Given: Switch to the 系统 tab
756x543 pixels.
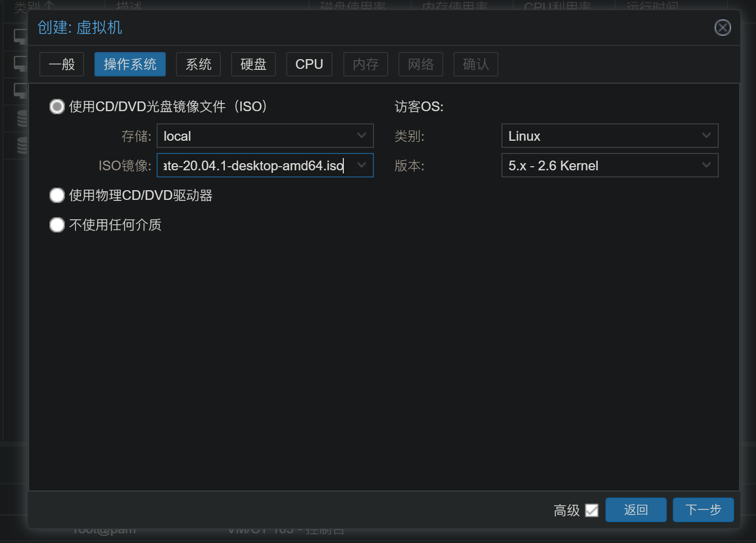Looking at the screenshot, I should 198,64.
